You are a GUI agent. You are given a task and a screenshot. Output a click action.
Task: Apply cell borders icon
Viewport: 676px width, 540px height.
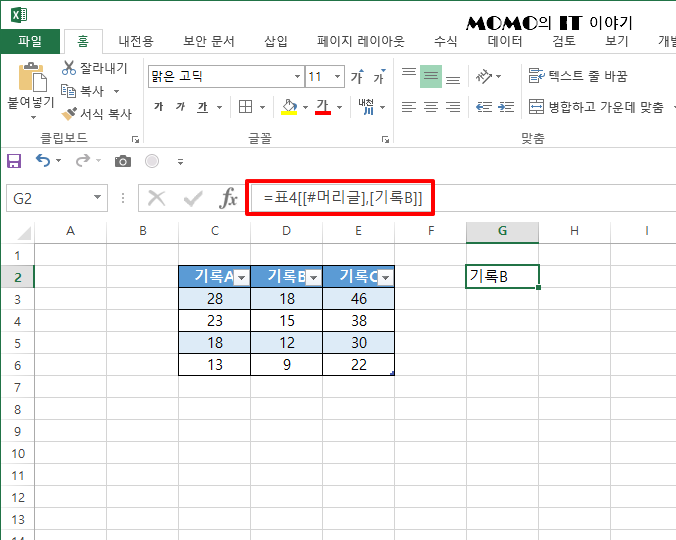click(245, 106)
